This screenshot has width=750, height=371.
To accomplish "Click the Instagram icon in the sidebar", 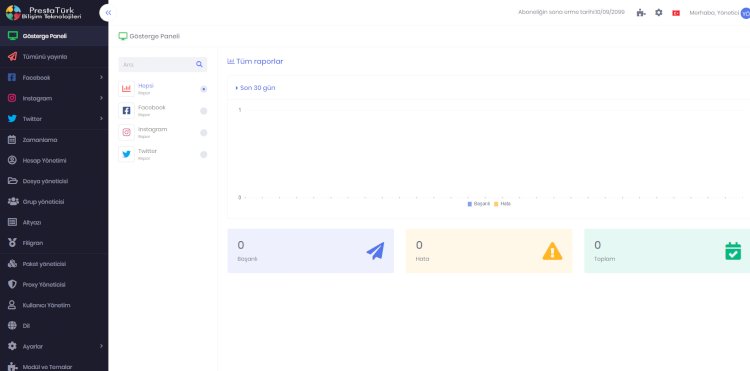I will [12, 98].
